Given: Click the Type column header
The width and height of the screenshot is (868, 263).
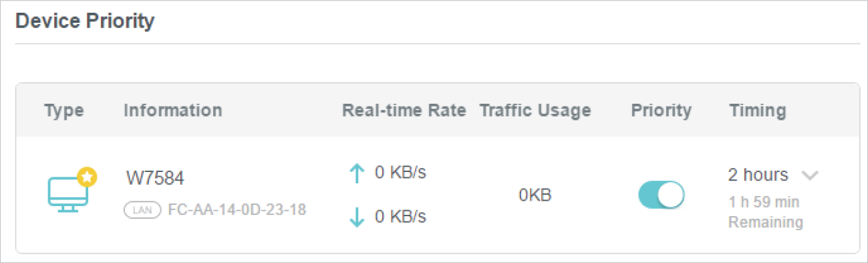Looking at the screenshot, I should 64,110.
